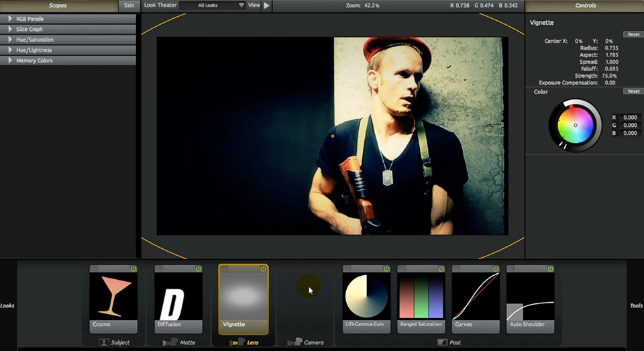Click the Center Y value 0%
This screenshot has width=644, height=351.
[x=608, y=41]
